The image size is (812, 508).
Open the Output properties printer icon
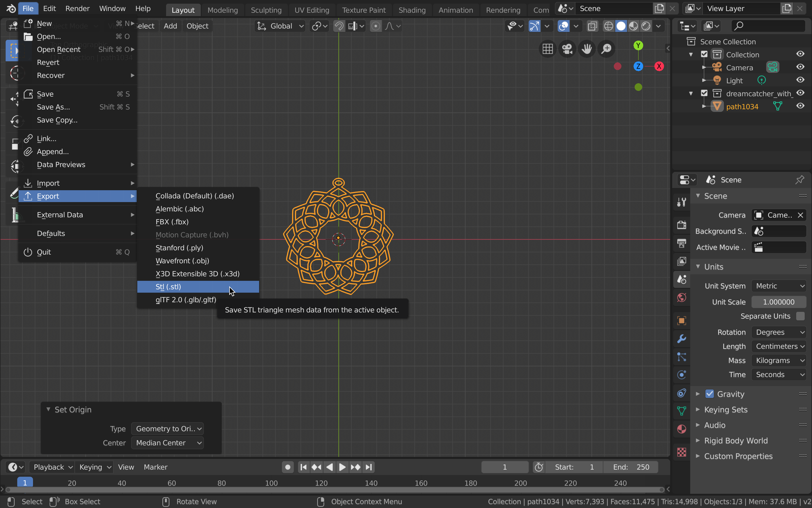(x=681, y=243)
